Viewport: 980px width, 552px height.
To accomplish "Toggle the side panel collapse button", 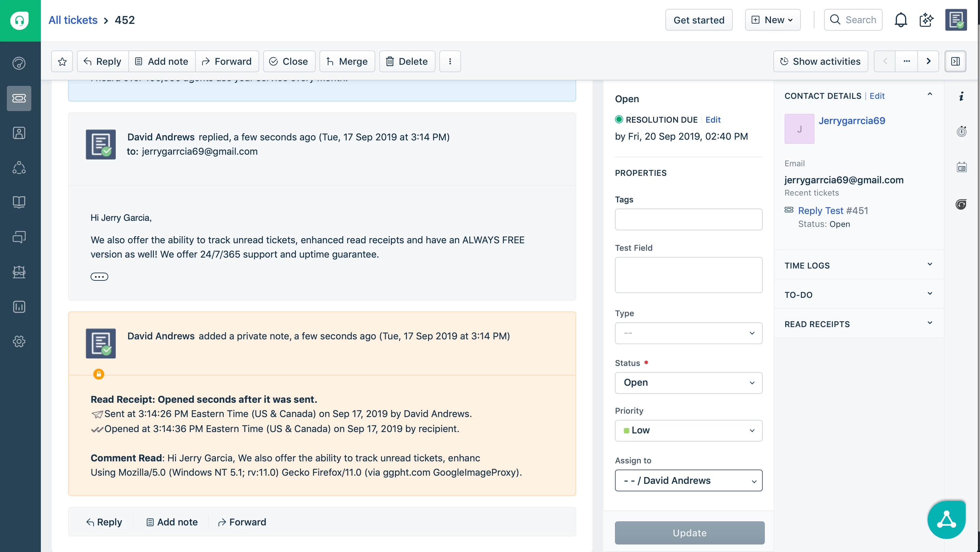I will pyautogui.click(x=955, y=61).
